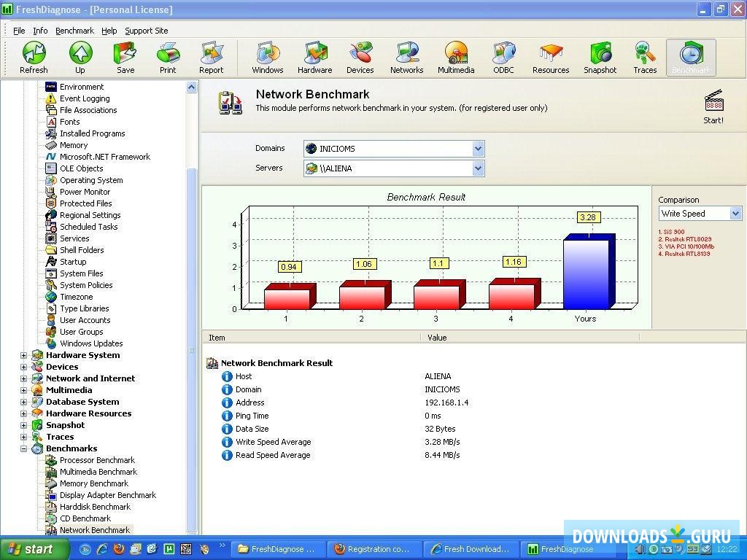The width and height of the screenshot is (747, 560).
Task: Select the Benchmark toolbar icon
Action: (691, 57)
